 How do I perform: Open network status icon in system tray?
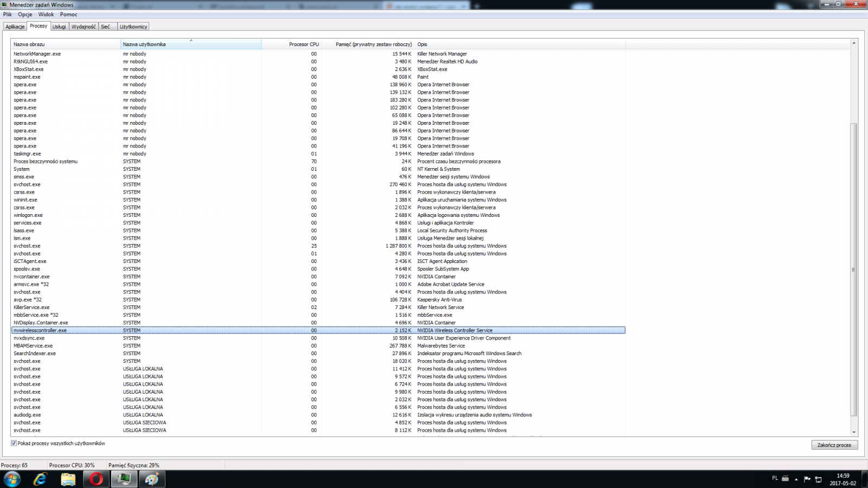click(x=819, y=479)
